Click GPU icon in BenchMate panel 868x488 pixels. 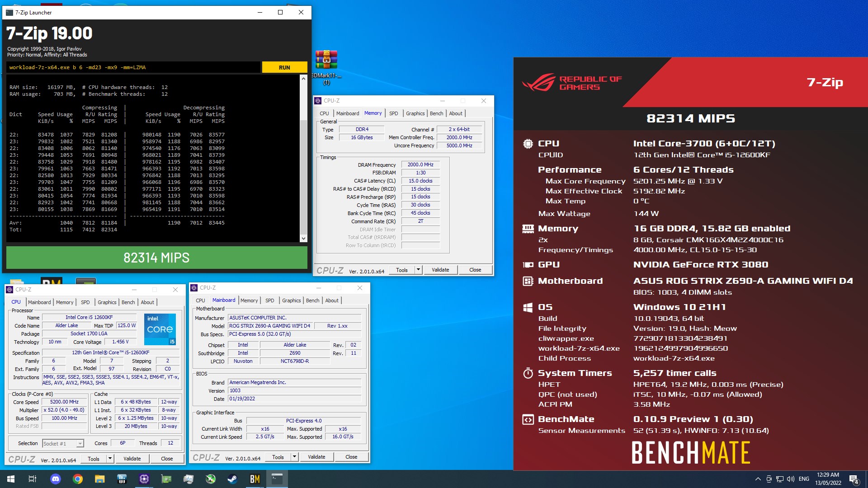coord(528,265)
